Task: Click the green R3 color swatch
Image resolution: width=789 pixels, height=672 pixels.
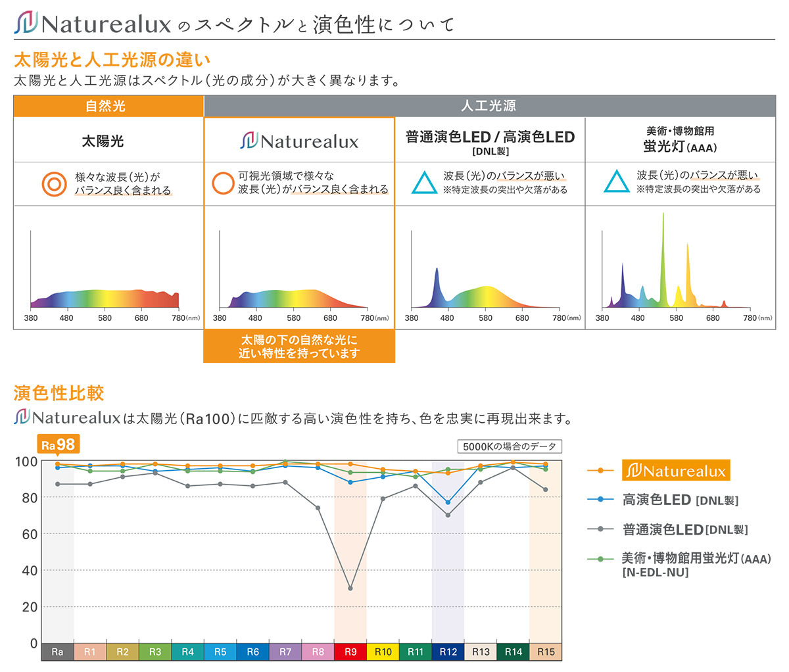Action: 155,652
